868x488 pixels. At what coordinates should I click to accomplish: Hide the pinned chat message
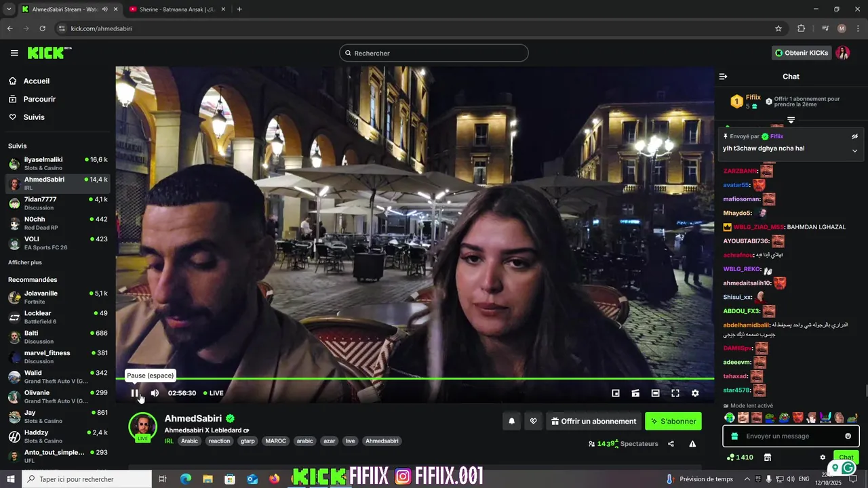point(854,136)
